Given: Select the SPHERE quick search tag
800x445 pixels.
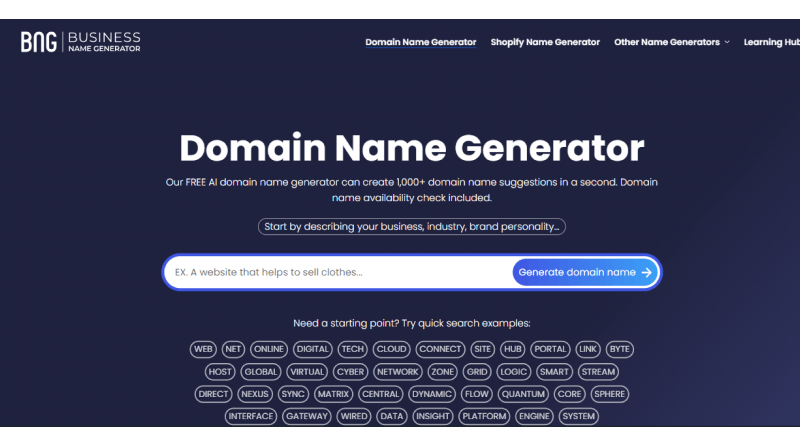Looking at the screenshot, I should click(609, 394).
